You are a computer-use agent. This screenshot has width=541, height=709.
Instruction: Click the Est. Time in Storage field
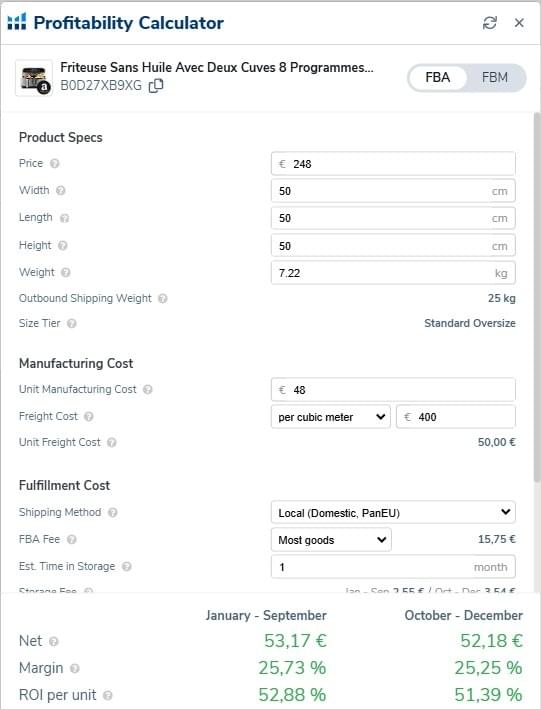click(393, 567)
